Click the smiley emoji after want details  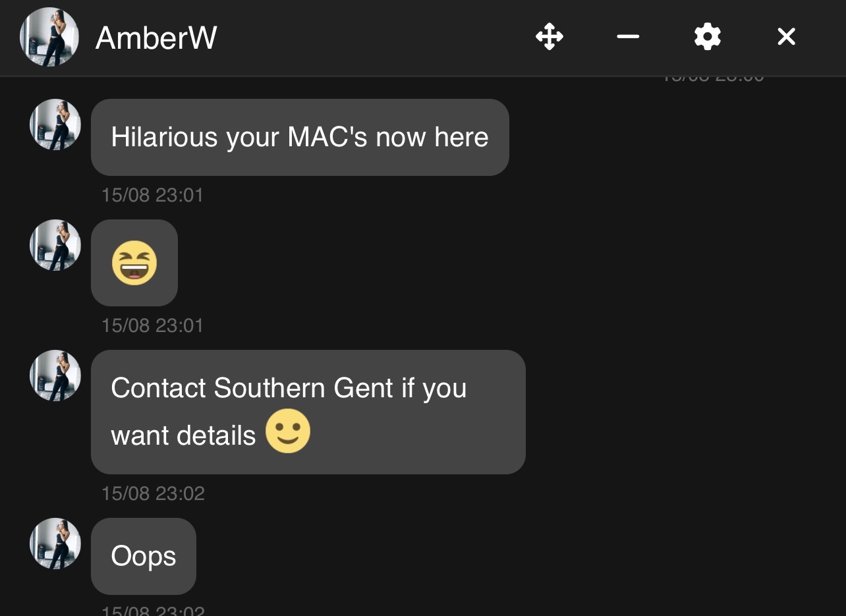tap(288, 432)
